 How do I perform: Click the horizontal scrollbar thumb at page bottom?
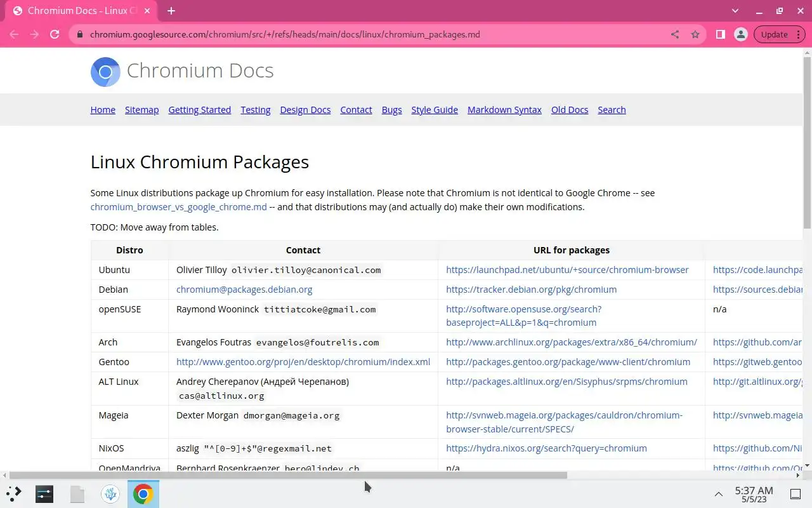pos(288,475)
